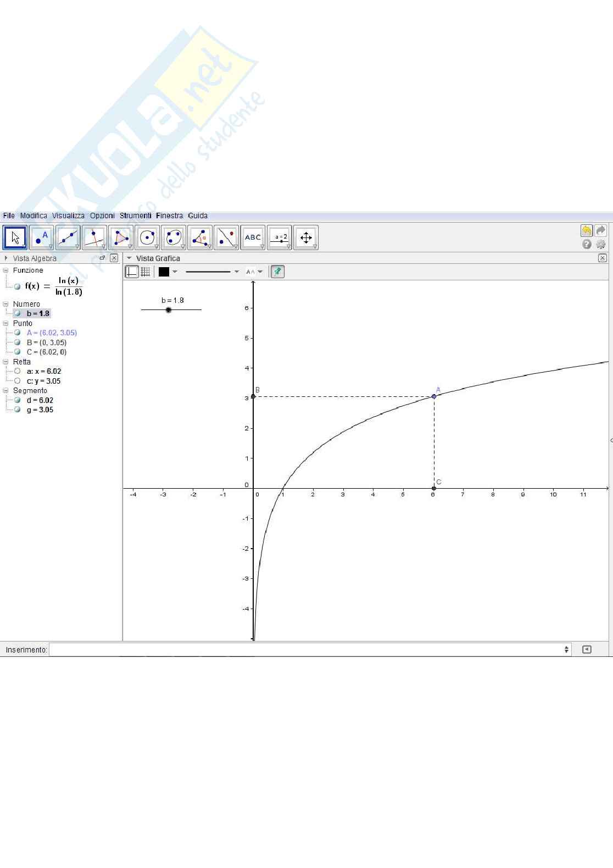
Task: Hide function f(x) using its visibility bullet
Action: [x=18, y=286]
